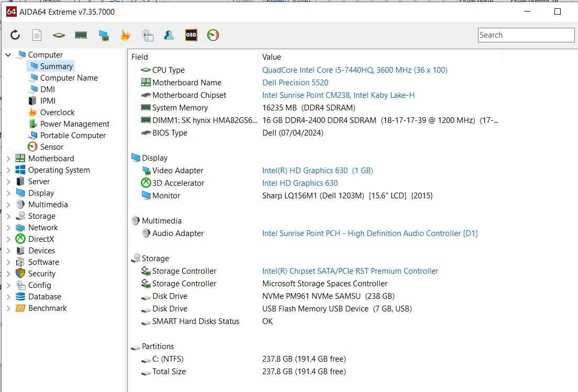Select the DIMM1: SK hynix row
Screen dimensions: 578x392
point(316,120)
